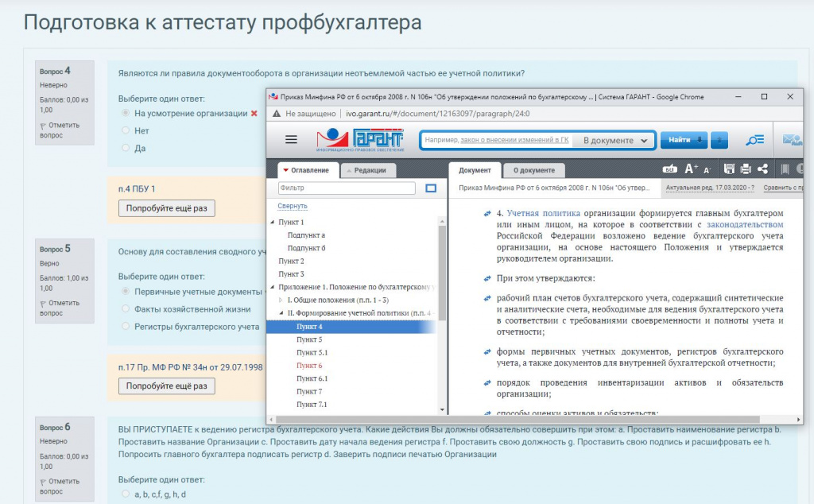
Task: Open advanced search magnifier icon
Action: [754, 140]
